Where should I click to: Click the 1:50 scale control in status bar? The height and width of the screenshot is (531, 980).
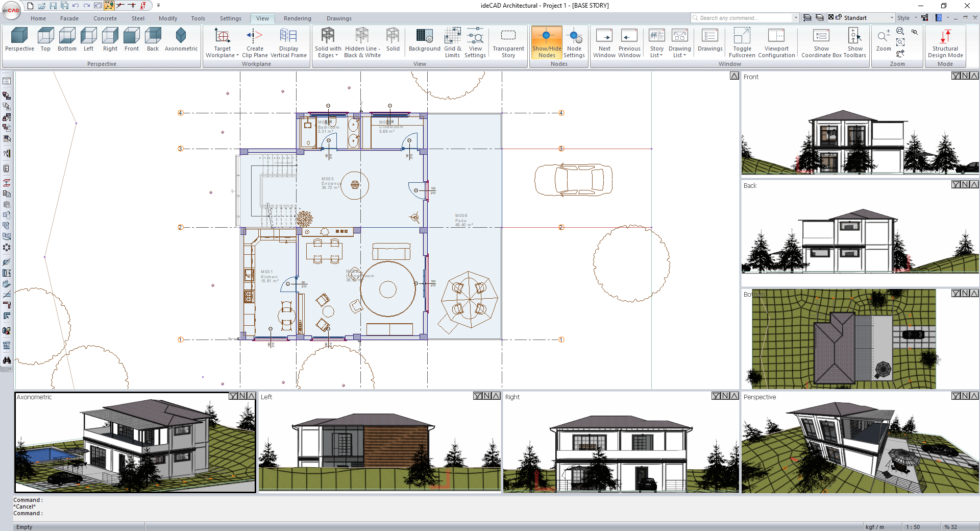pyautogui.click(x=913, y=527)
